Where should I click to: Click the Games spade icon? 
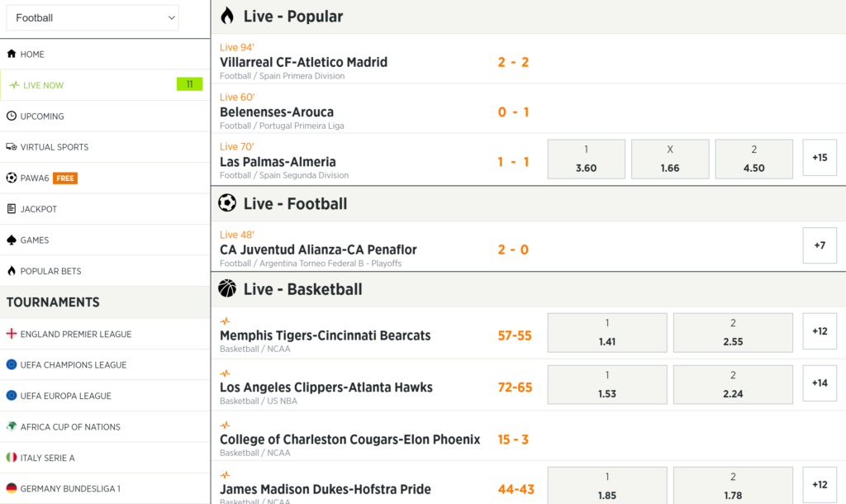(x=12, y=240)
